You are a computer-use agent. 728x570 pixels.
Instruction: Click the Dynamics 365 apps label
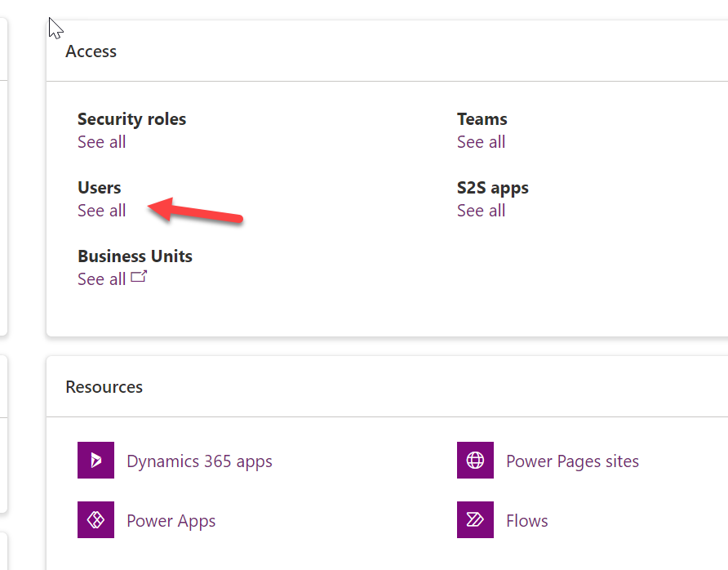click(199, 461)
